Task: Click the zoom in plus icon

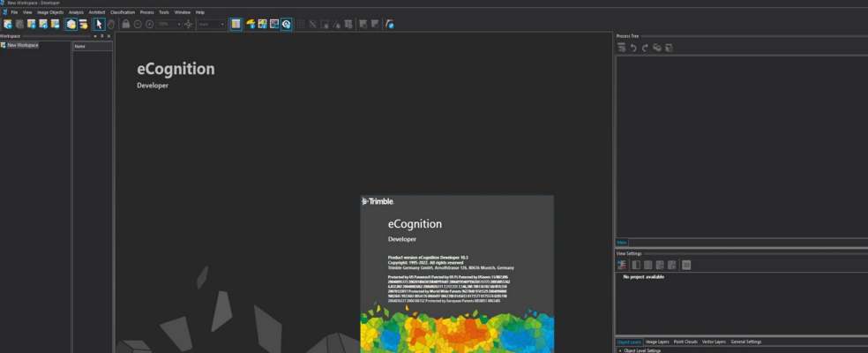Action: pyautogui.click(x=149, y=24)
